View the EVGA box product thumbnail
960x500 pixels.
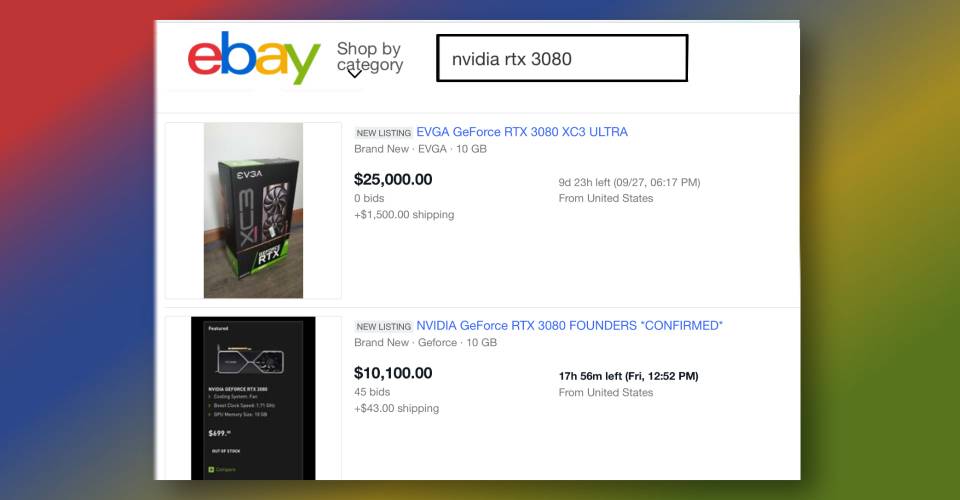tap(253, 211)
